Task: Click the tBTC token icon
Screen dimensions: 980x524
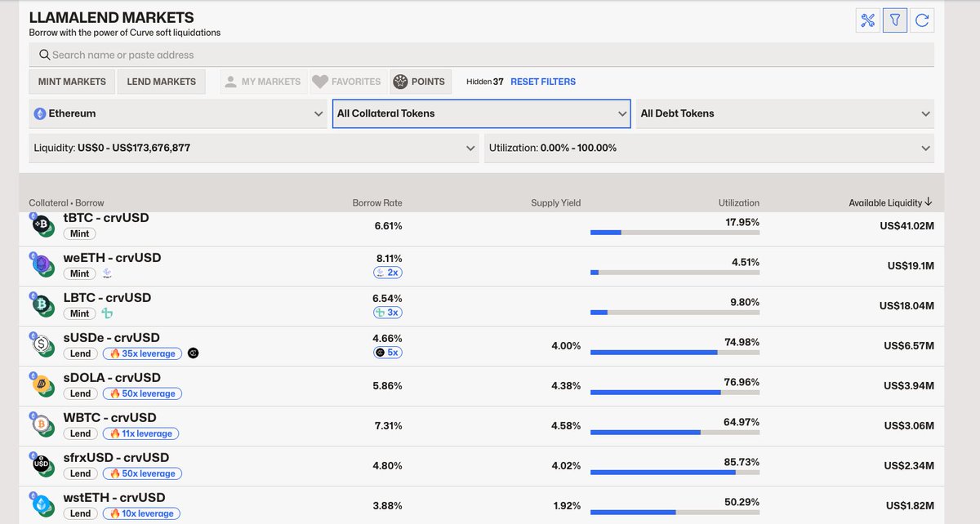Action: point(42,225)
